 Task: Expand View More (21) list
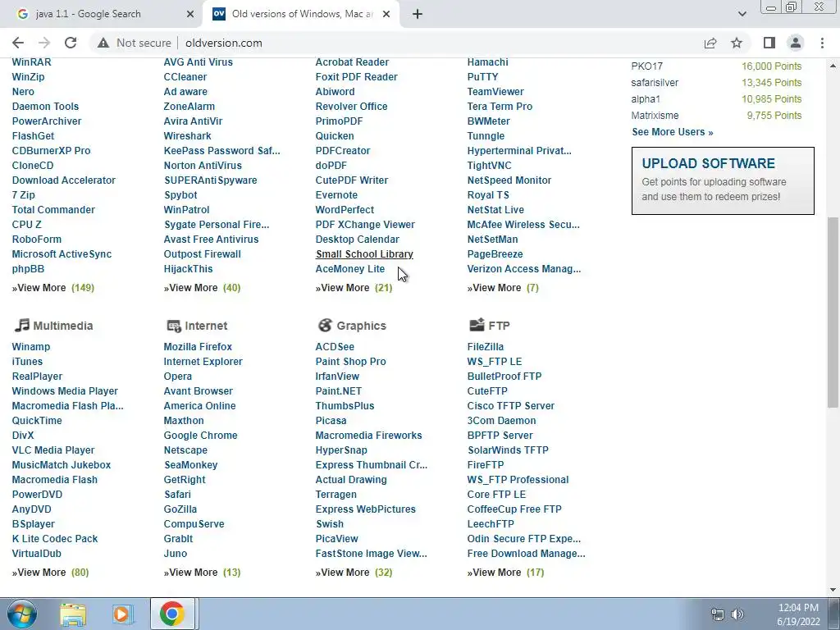[354, 288]
